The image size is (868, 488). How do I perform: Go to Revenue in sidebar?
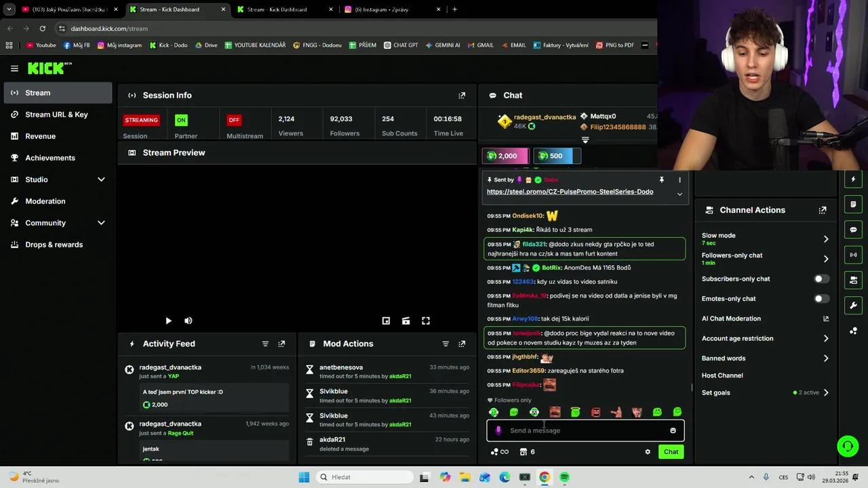(x=58, y=136)
